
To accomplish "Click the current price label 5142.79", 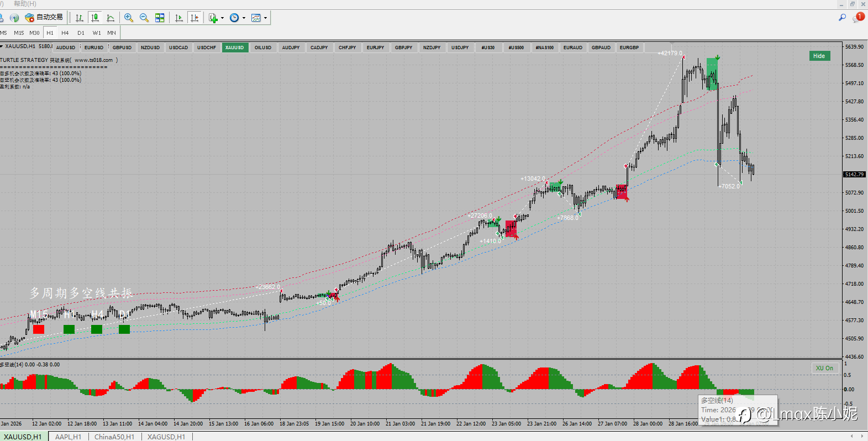I will point(855,175).
